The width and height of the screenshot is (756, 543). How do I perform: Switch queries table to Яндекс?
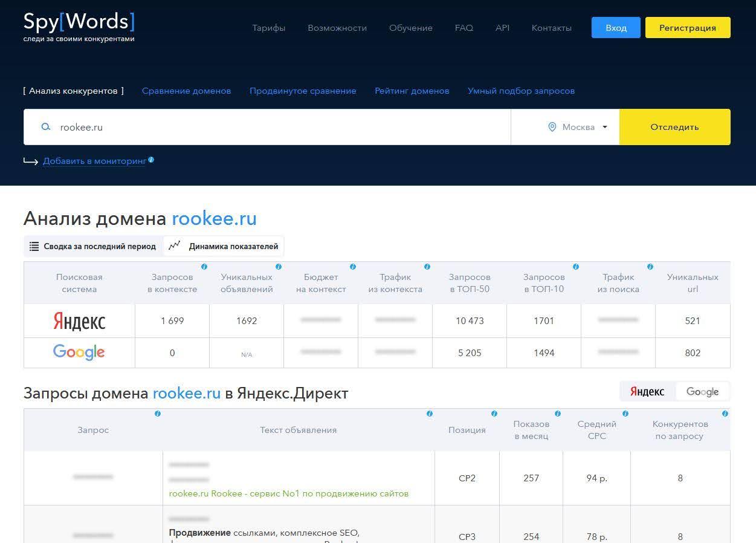point(647,392)
